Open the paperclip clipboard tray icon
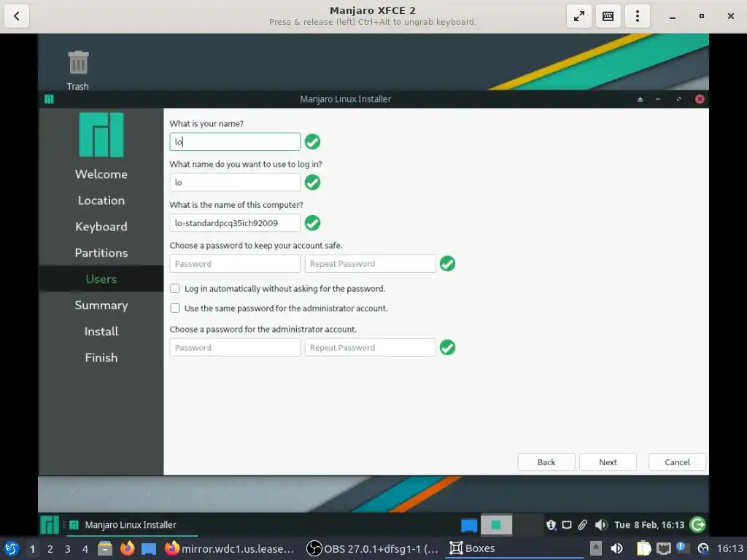Image resolution: width=747 pixels, height=560 pixels. coord(582,525)
